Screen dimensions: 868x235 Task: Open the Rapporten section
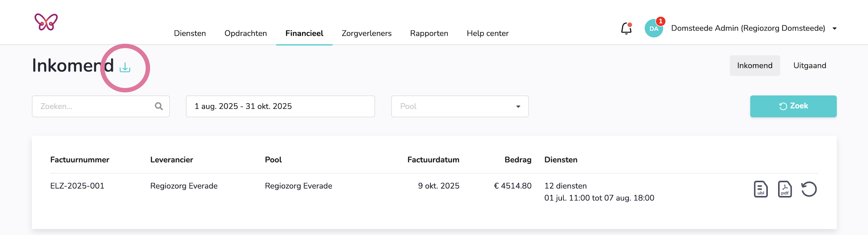429,33
